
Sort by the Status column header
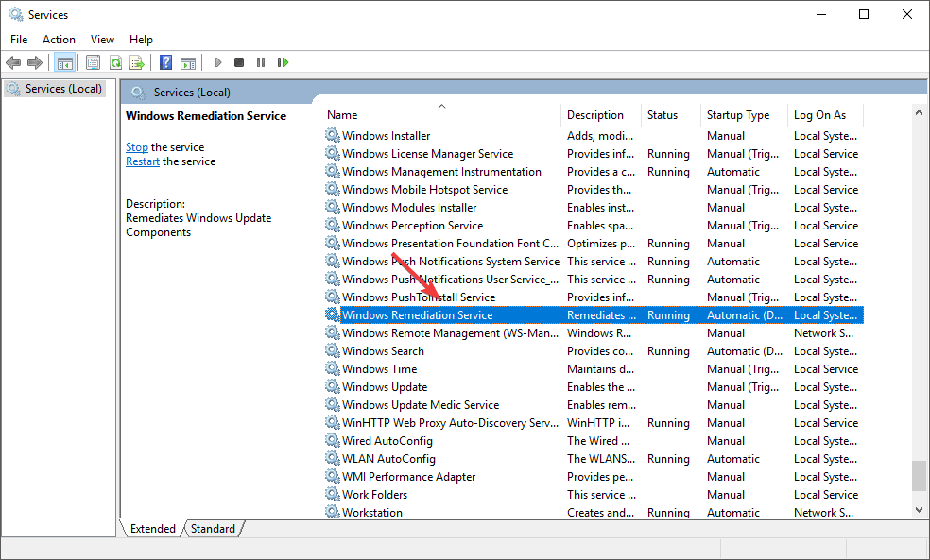[x=671, y=115]
